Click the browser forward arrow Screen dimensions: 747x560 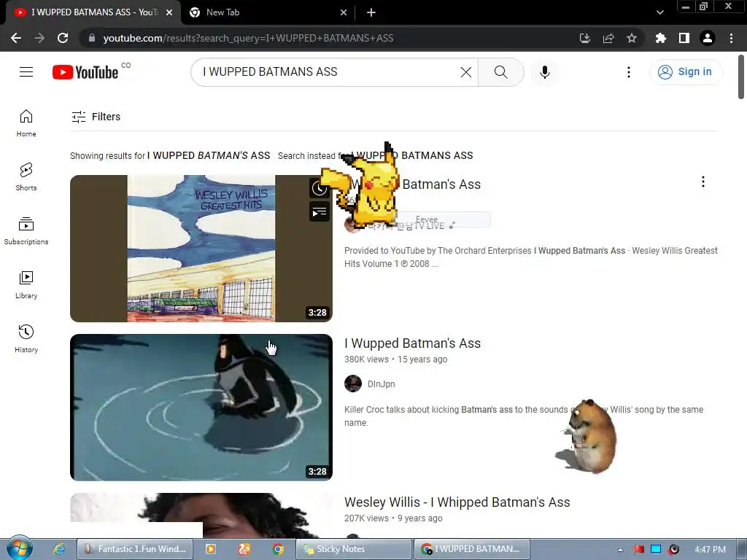pyautogui.click(x=39, y=38)
